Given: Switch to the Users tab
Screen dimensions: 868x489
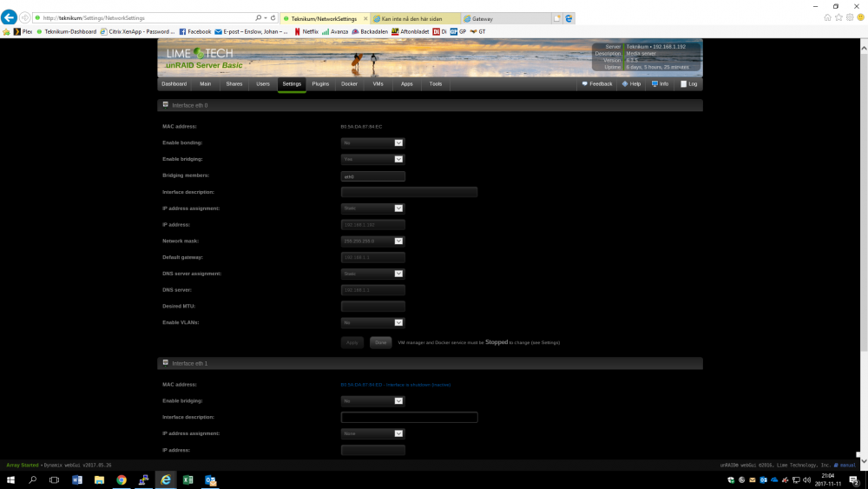Looking at the screenshot, I should coord(263,84).
